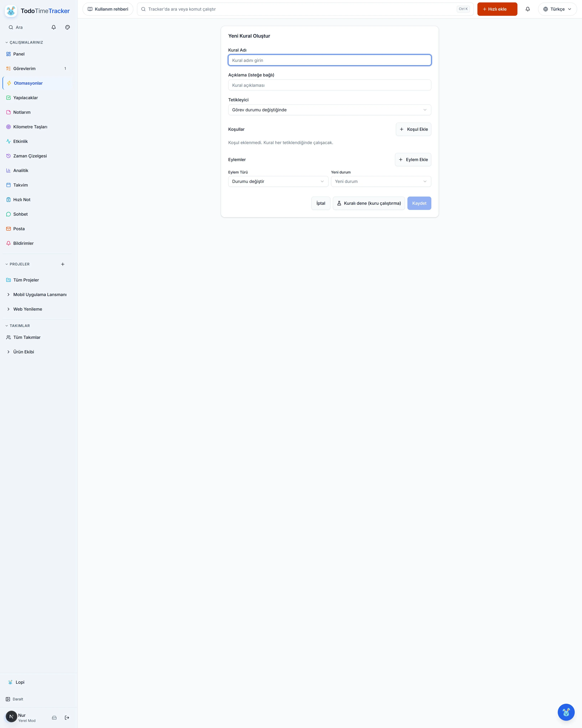
Task: Click the Nur avatar circle
Action: (x=11, y=717)
